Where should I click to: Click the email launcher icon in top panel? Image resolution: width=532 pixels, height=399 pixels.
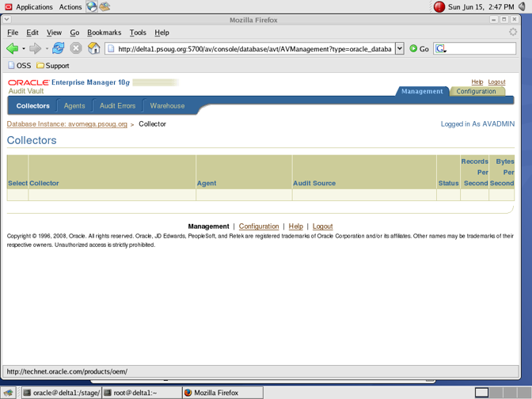(x=104, y=6)
